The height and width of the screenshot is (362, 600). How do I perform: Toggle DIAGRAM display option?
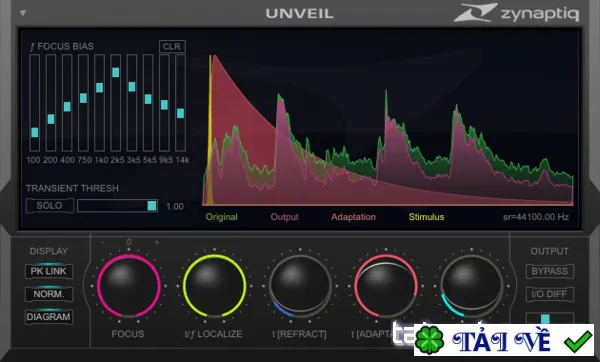[x=49, y=317]
